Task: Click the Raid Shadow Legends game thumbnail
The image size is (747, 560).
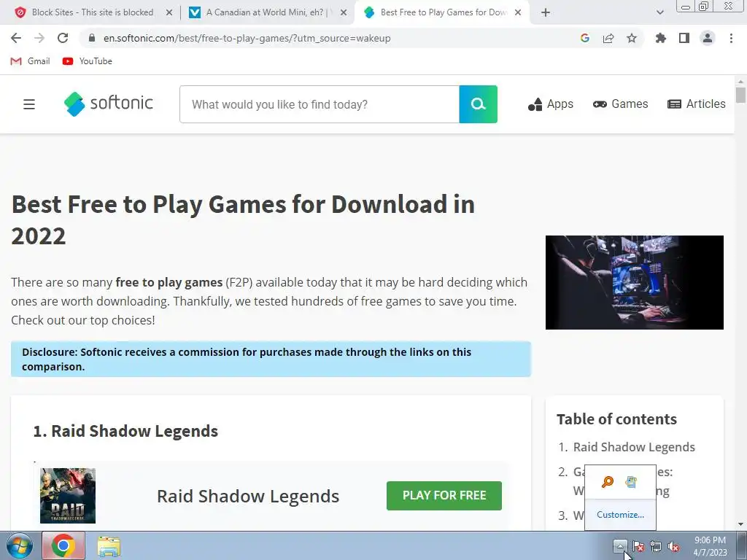Action: [x=68, y=496]
